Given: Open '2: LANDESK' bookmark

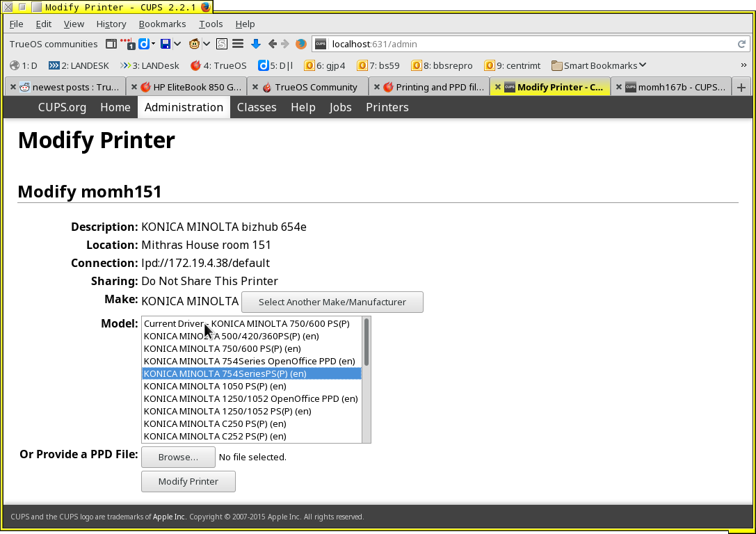Looking at the screenshot, I should (x=79, y=65).
